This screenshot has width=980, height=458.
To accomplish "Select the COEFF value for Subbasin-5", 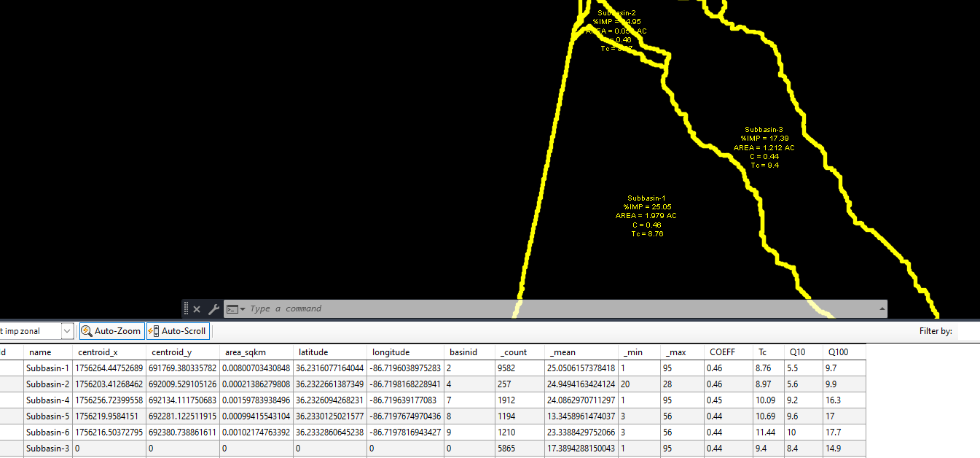I will click(x=721, y=416).
